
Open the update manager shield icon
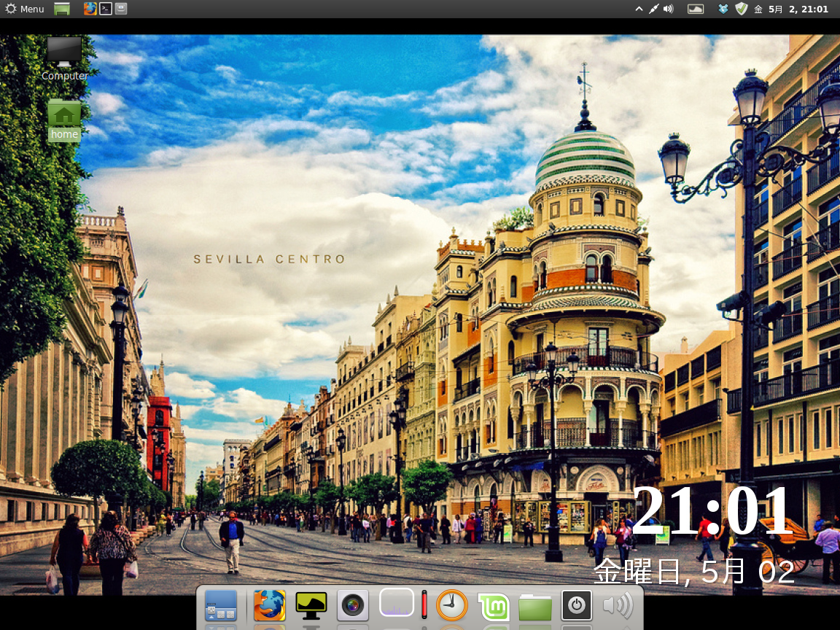pos(741,9)
